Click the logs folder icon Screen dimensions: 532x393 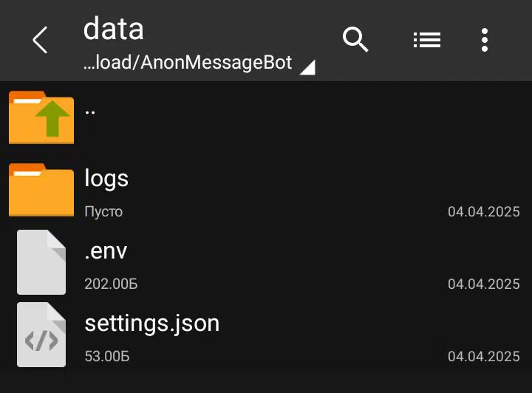(41, 190)
